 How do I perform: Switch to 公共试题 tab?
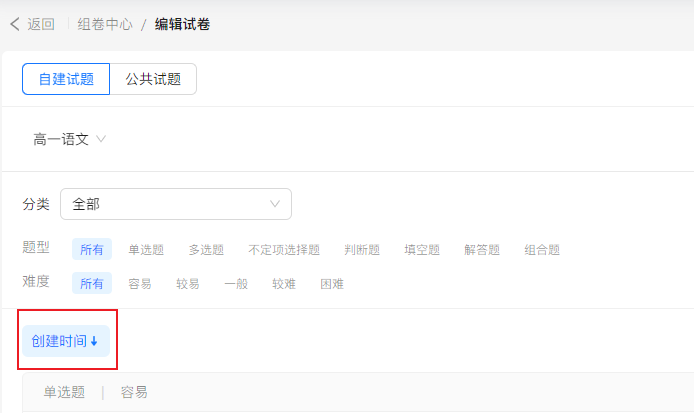(153, 79)
